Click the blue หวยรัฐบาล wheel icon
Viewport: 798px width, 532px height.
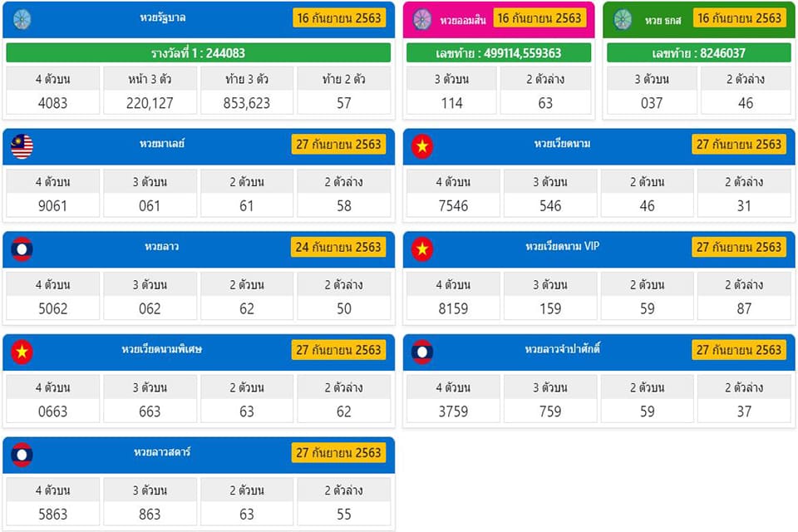click(22, 19)
